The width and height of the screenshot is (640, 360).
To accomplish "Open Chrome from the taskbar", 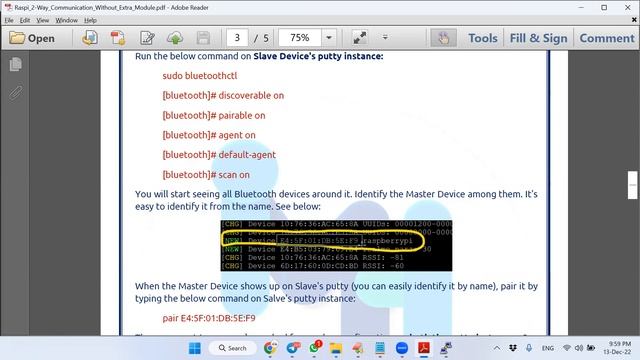I will click(x=270, y=348).
